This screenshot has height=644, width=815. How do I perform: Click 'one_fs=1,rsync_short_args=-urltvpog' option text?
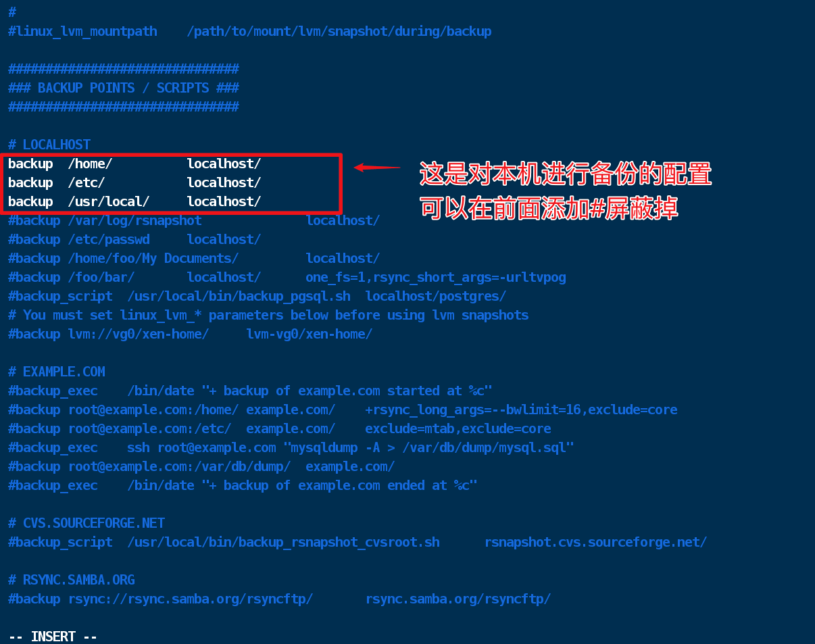pyautogui.click(x=436, y=277)
